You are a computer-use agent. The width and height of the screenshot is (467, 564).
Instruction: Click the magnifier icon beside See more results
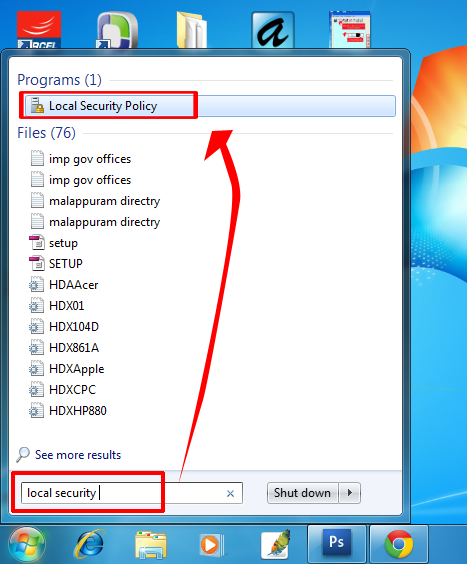point(23,454)
